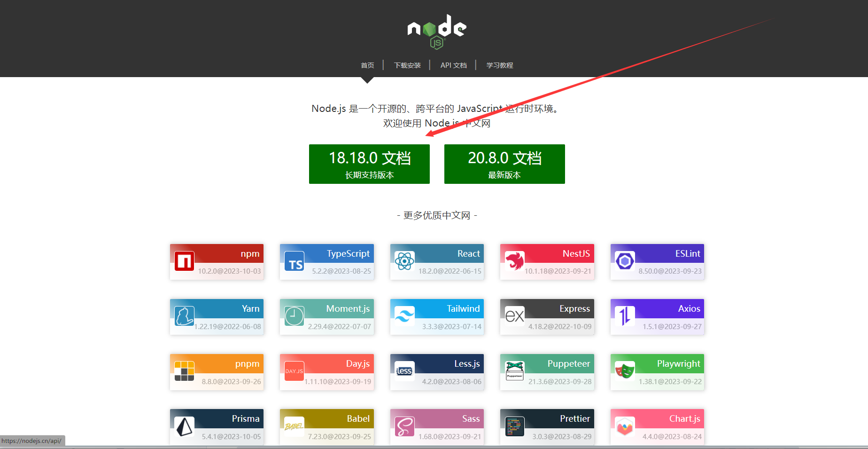The width and height of the screenshot is (868, 449).
Task: Open the 下载安装 navigation item
Action: point(407,65)
